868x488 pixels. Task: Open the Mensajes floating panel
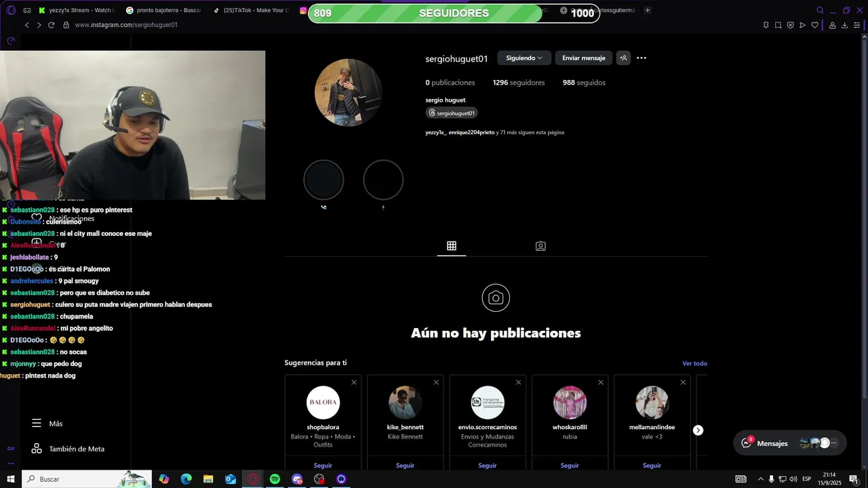[790, 443]
